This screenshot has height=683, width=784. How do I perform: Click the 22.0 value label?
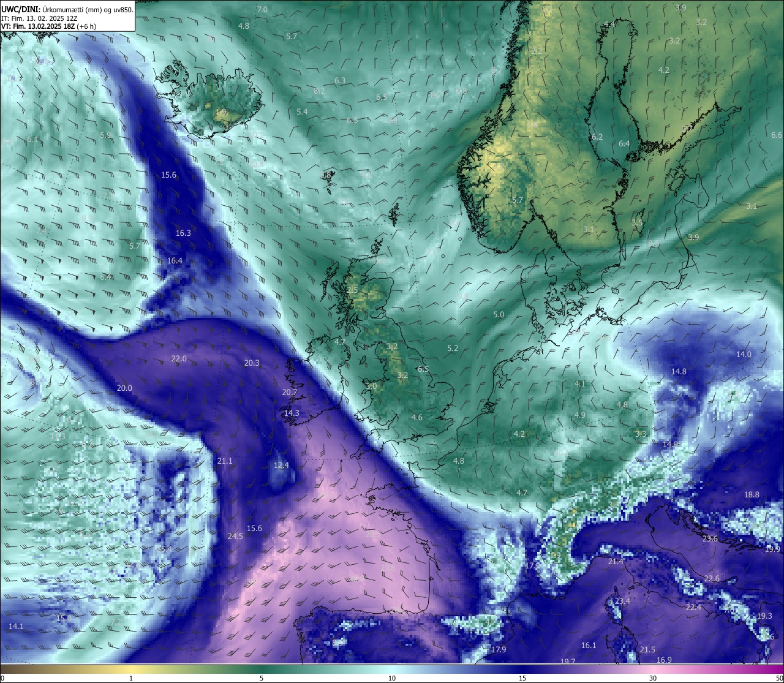(x=179, y=358)
